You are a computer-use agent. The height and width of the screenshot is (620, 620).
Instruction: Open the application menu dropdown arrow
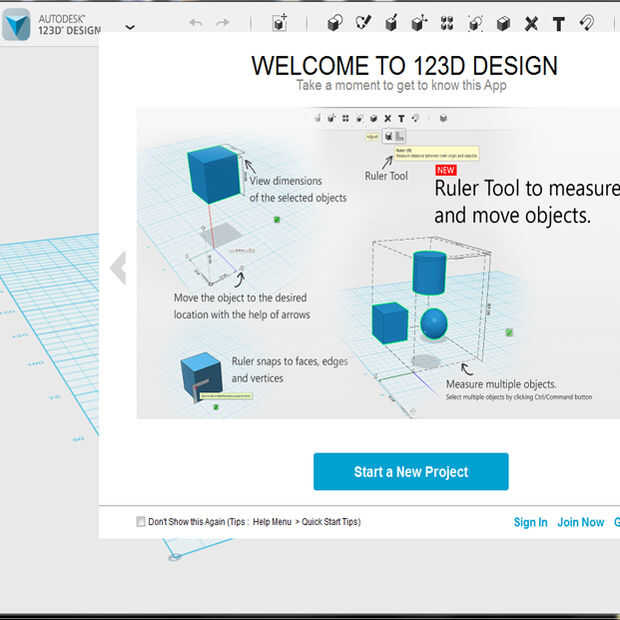point(130,27)
